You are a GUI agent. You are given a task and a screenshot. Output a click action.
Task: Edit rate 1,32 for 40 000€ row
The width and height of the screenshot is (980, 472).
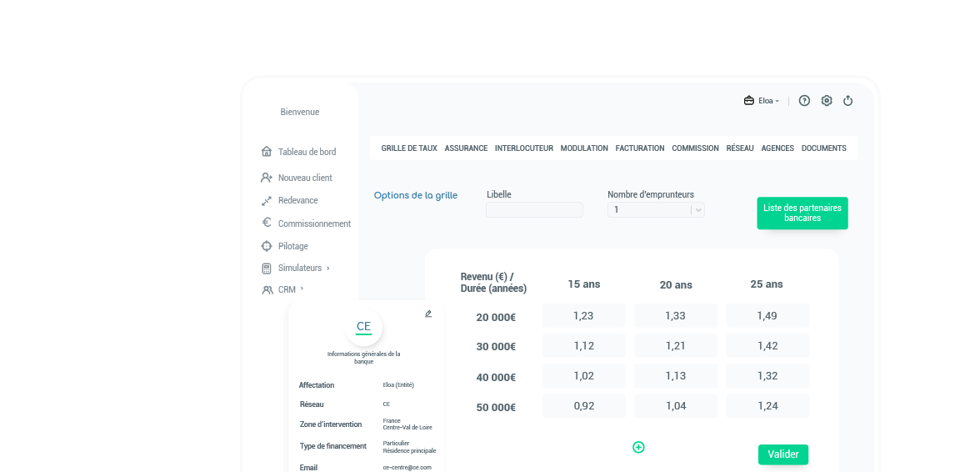[767, 376]
